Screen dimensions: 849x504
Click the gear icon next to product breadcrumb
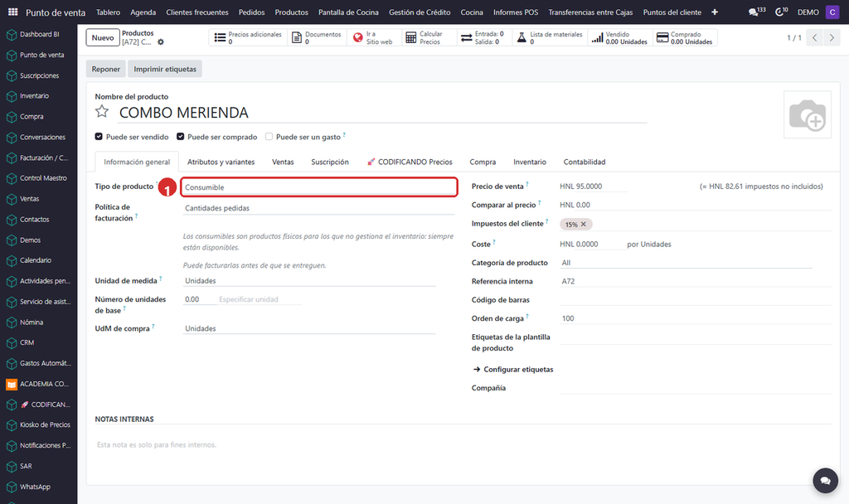coord(160,42)
